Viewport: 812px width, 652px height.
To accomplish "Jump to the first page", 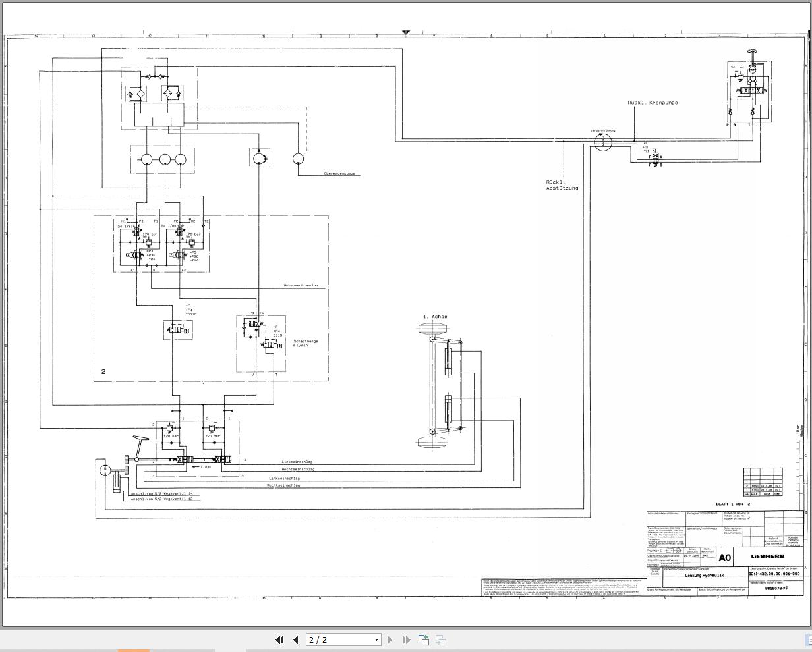I will pyautogui.click(x=279, y=639).
